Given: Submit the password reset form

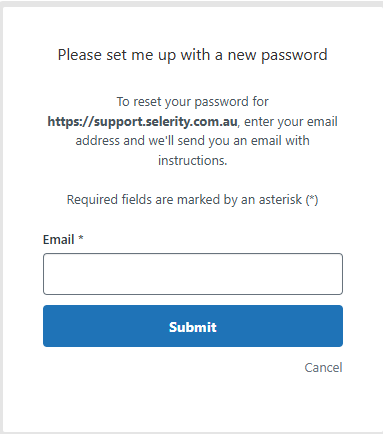Looking at the screenshot, I should point(193,326).
